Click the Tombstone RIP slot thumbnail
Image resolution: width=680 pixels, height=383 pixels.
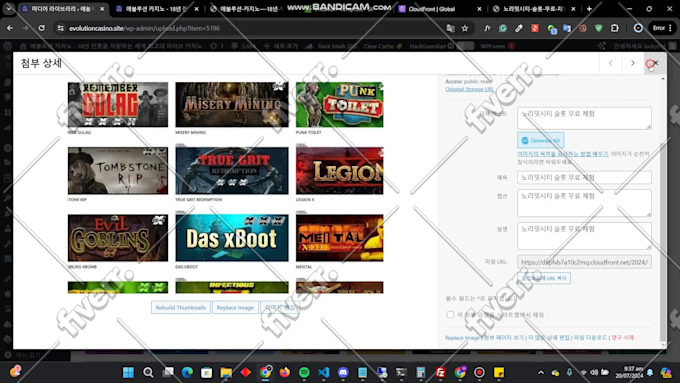pyautogui.click(x=118, y=170)
